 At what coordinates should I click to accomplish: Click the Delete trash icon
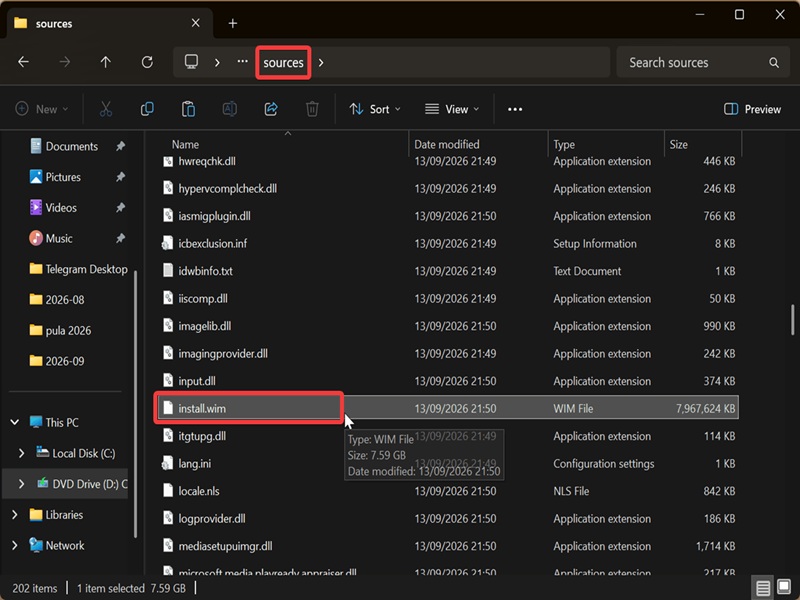pyautogui.click(x=312, y=109)
